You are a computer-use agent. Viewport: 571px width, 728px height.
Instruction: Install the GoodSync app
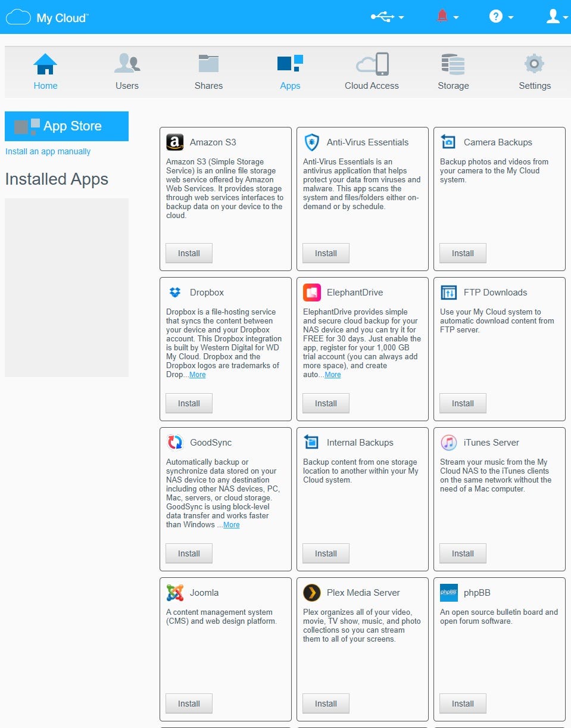[x=189, y=553]
